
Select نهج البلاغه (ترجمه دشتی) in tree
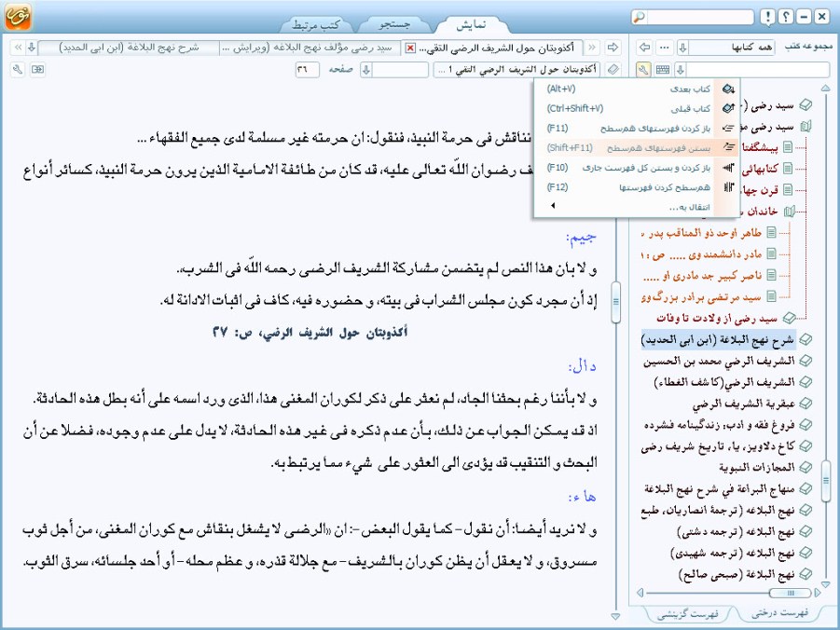737,531
